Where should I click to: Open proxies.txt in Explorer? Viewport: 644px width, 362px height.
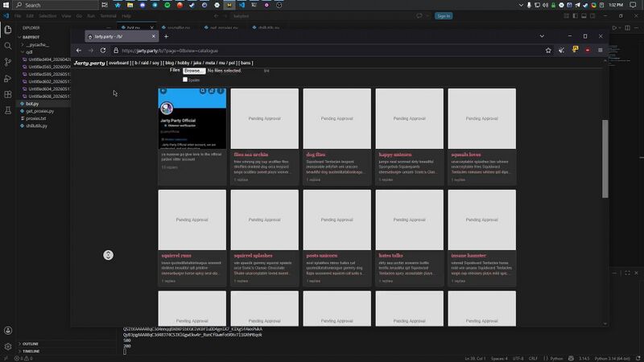click(x=36, y=118)
